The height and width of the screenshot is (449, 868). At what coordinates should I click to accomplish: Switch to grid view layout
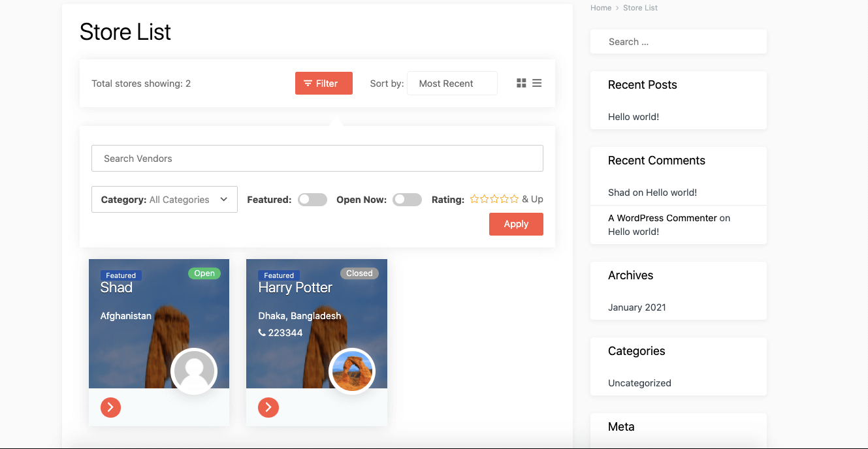click(521, 83)
